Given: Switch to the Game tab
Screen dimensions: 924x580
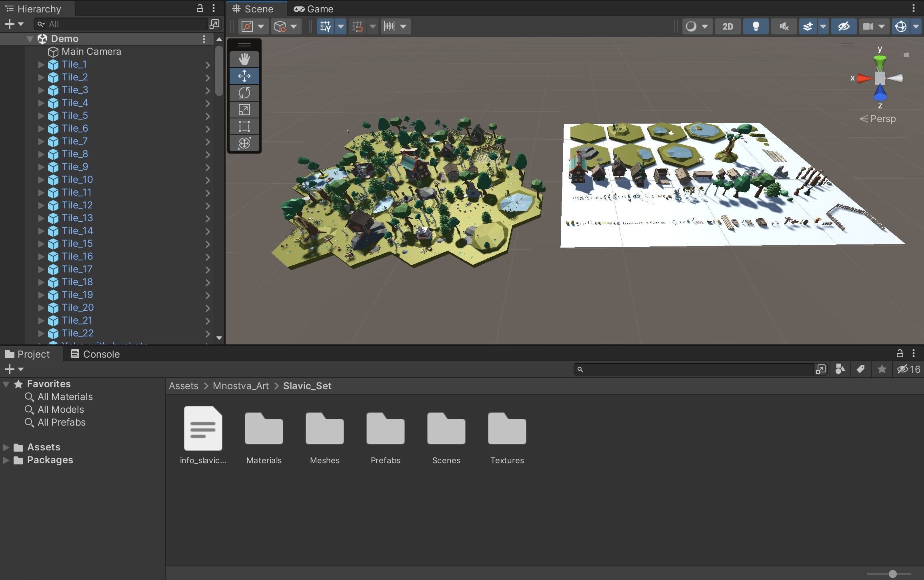Looking at the screenshot, I should (313, 9).
